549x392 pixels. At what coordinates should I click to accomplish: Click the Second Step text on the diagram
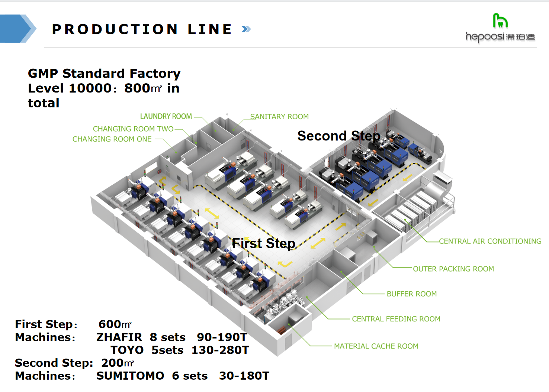click(338, 136)
